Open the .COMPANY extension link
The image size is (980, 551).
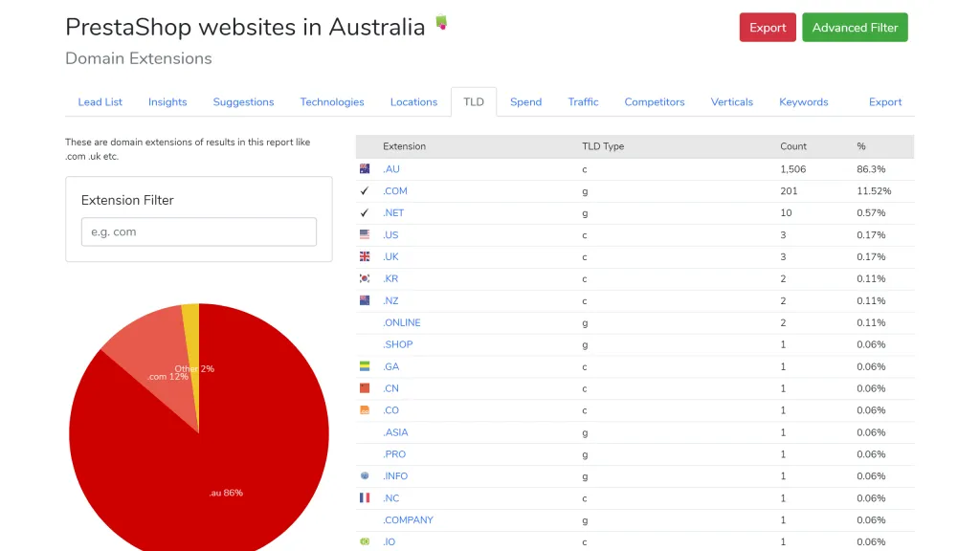point(408,519)
